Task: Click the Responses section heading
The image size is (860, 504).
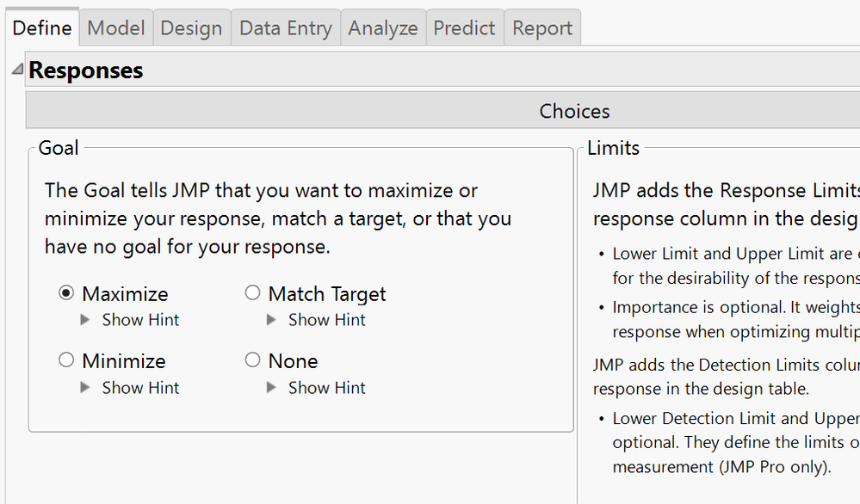Action: click(85, 70)
